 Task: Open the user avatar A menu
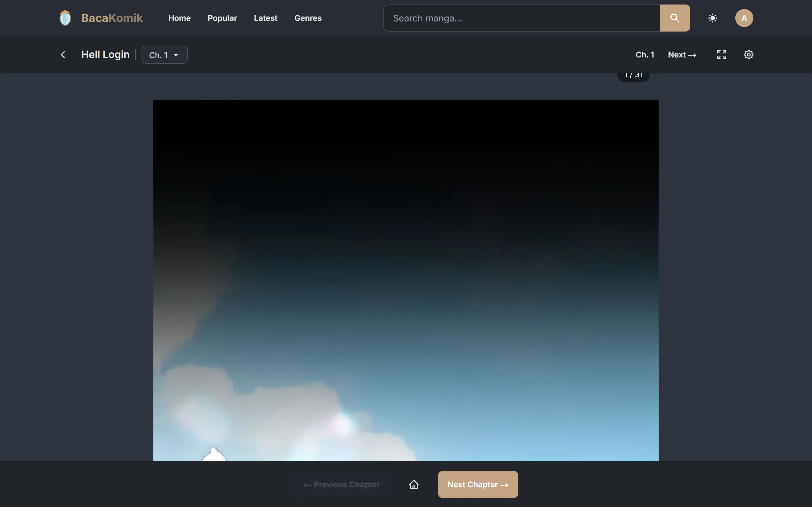tap(744, 18)
